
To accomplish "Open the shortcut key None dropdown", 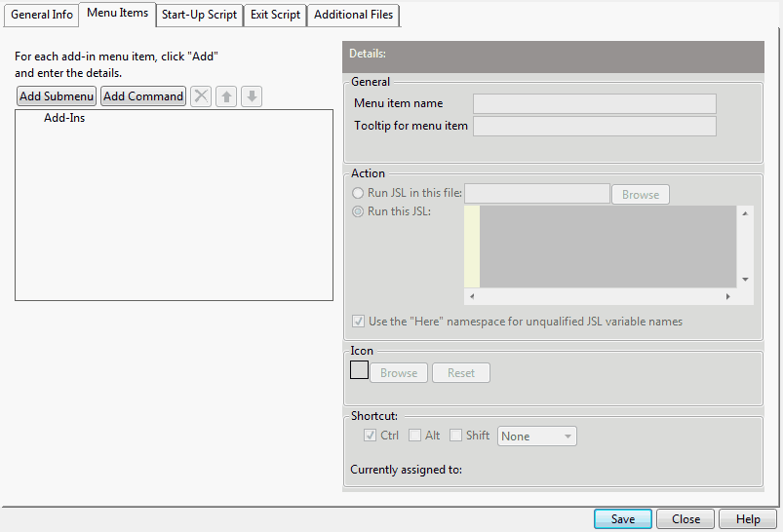I will 537,436.
